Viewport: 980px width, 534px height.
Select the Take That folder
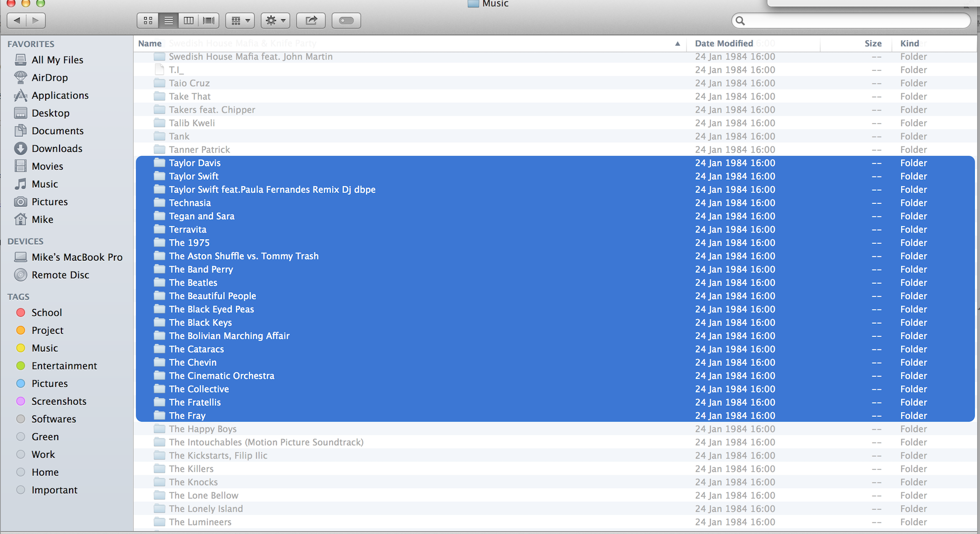(555, 96)
